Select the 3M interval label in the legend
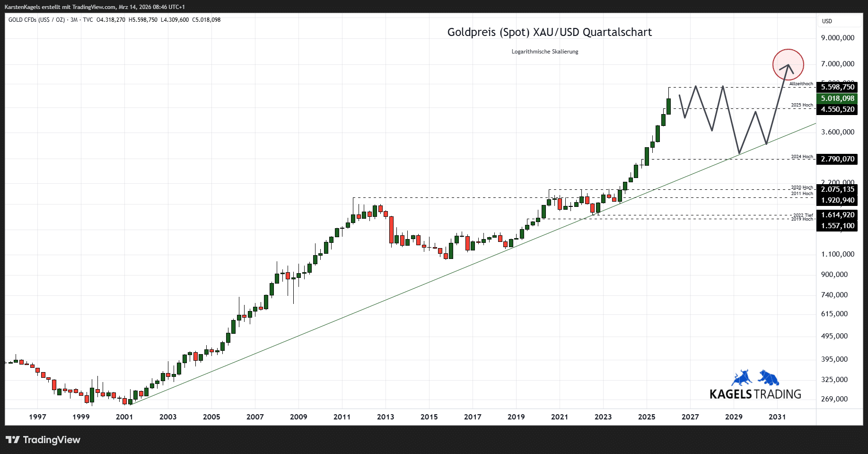The height and width of the screenshot is (454, 868). point(74,20)
